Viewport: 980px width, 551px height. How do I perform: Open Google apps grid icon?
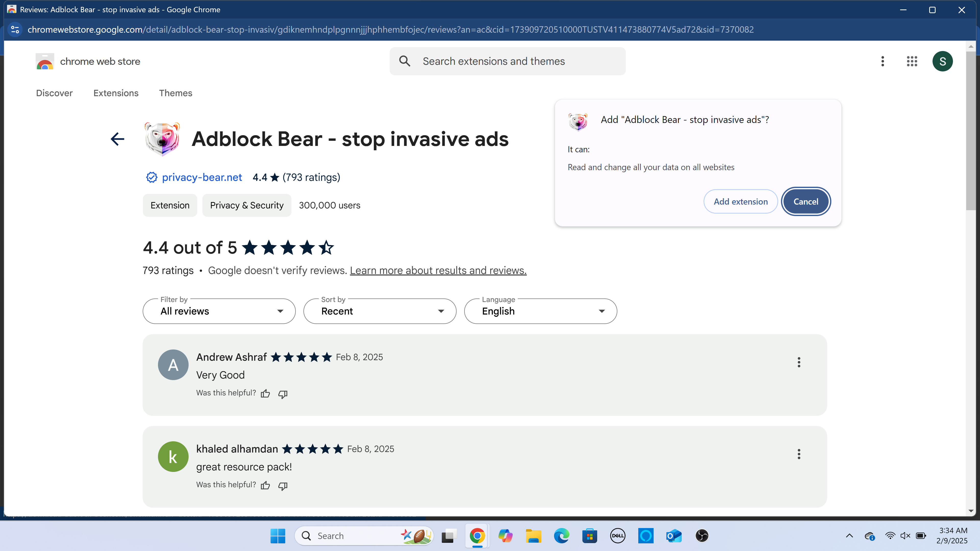[x=912, y=61]
